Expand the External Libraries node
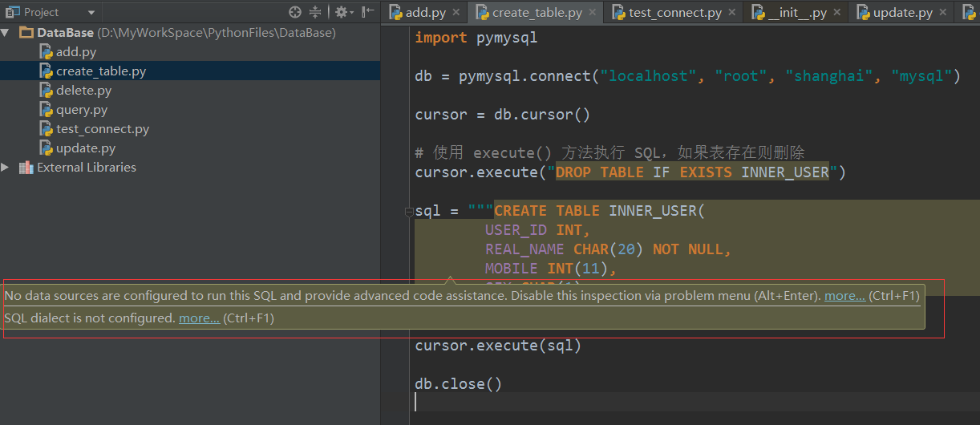This screenshot has height=425, width=980. (6, 168)
